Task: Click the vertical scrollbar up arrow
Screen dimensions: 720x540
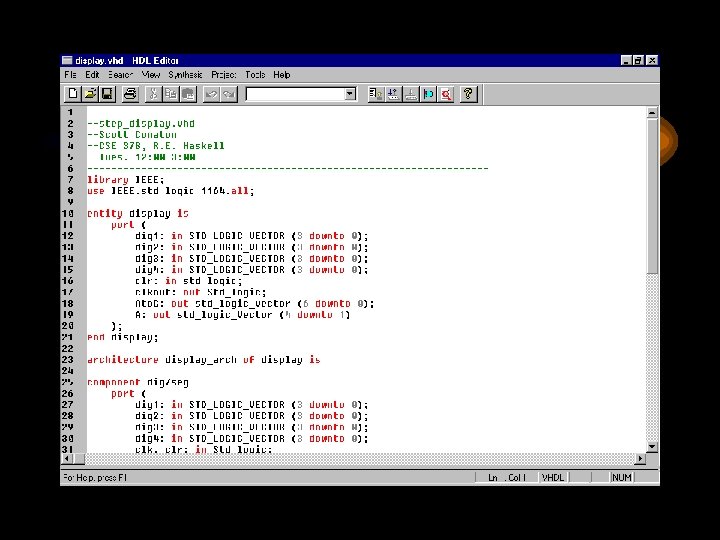Action: pos(652,112)
